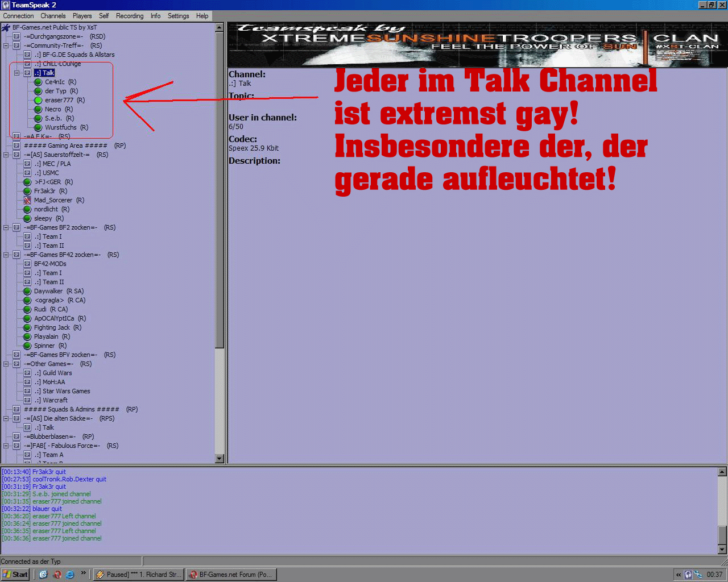The image size is (728, 582).
Task: Collapse the -=Community-Treff=- channel tree
Action: [x=6, y=45]
